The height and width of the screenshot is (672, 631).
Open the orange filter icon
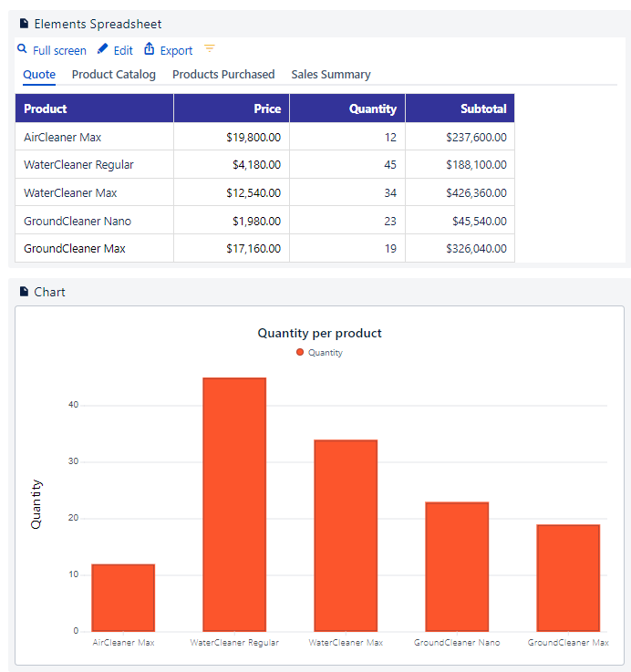(210, 49)
